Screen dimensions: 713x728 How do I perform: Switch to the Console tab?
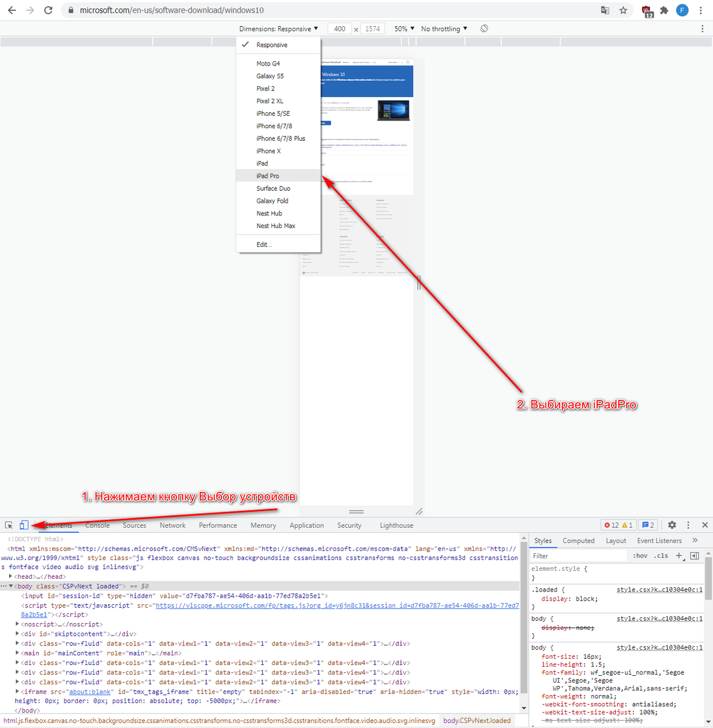click(97, 525)
